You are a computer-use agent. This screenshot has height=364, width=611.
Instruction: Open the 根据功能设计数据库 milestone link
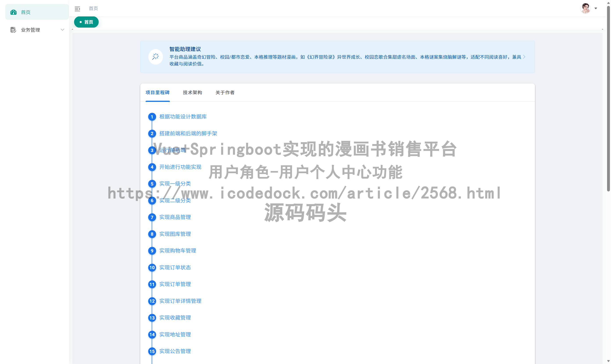[183, 117]
